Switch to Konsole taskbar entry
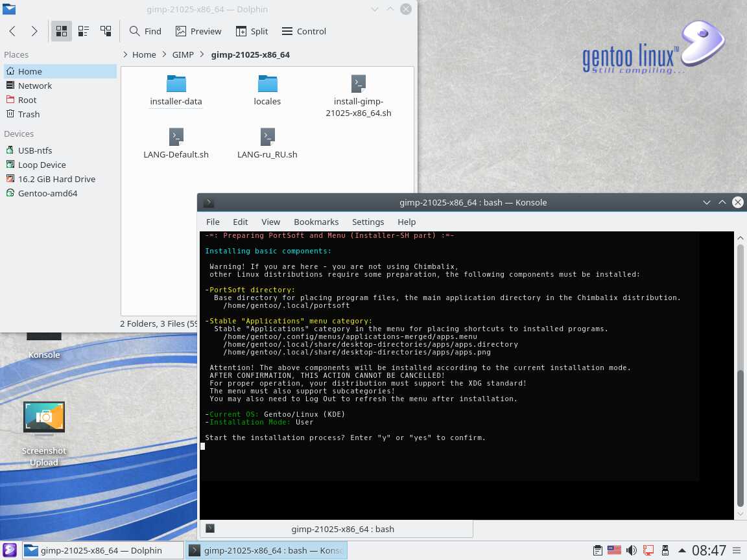 pyautogui.click(x=267, y=550)
